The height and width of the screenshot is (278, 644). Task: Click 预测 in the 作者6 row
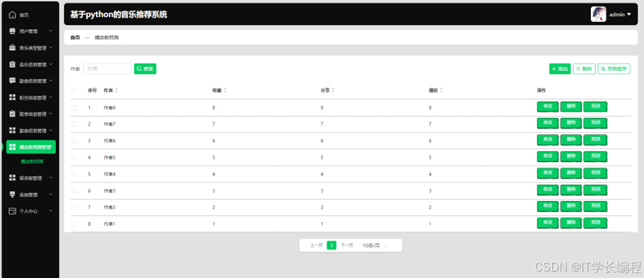click(x=595, y=139)
